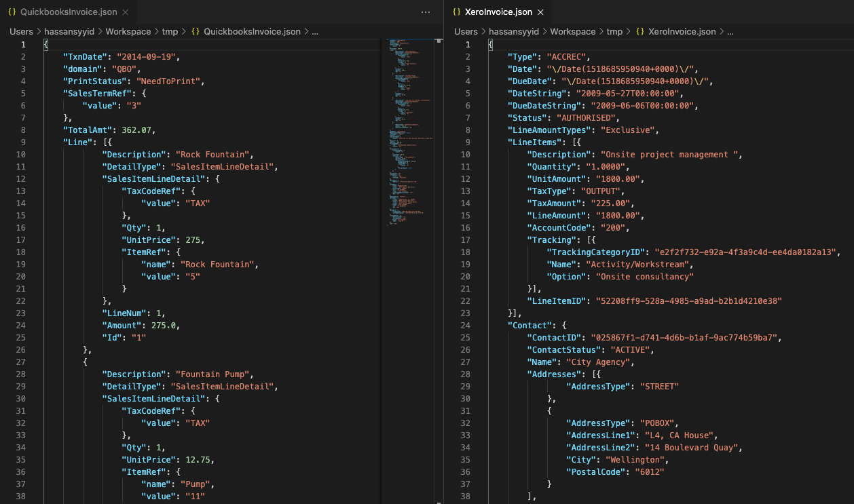
Task: Open QuickbooksInvoice.json breadcrumb file name
Action: 252,32
